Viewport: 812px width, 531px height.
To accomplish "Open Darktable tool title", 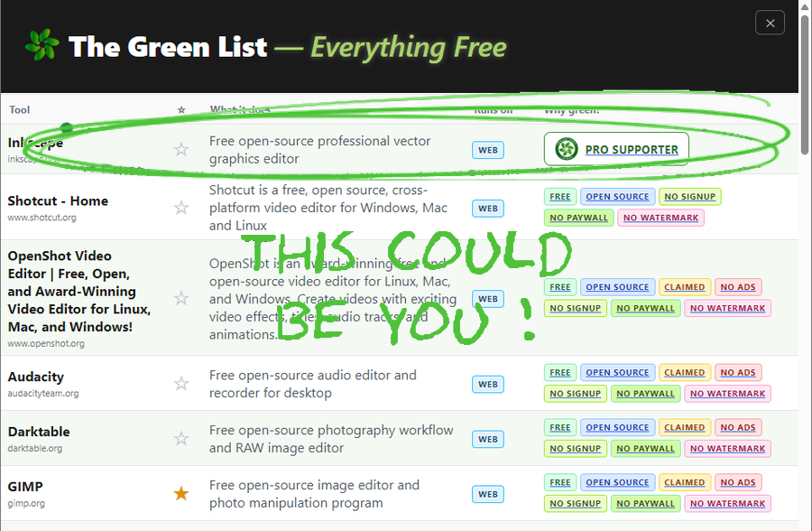I will pos(39,432).
